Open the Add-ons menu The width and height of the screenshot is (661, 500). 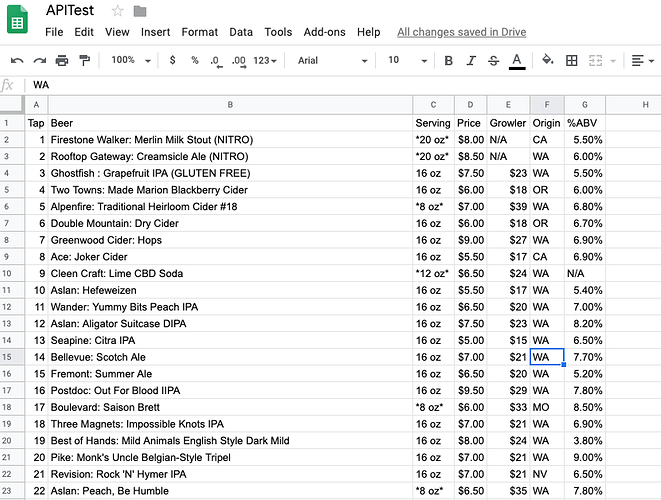[x=325, y=32]
